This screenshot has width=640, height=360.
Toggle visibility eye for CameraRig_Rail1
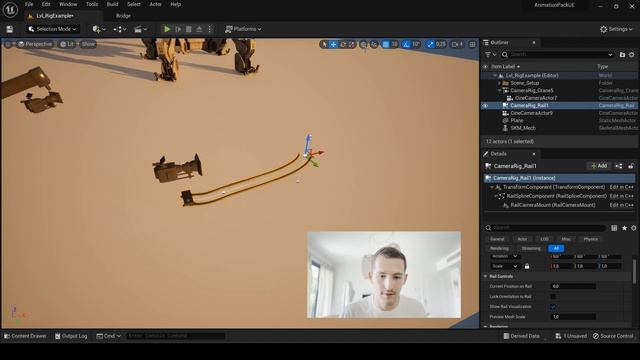click(x=485, y=106)
